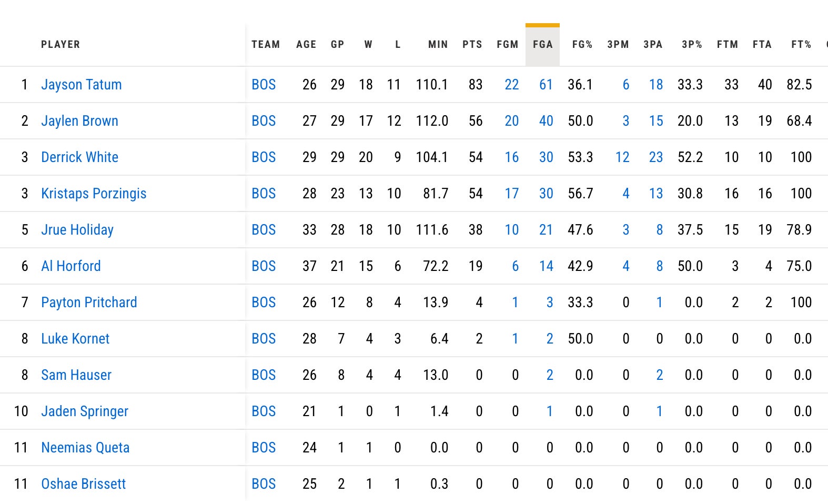828x504 pixels.
Task: Sort table by FGA column header
Action: pos(542,45)
